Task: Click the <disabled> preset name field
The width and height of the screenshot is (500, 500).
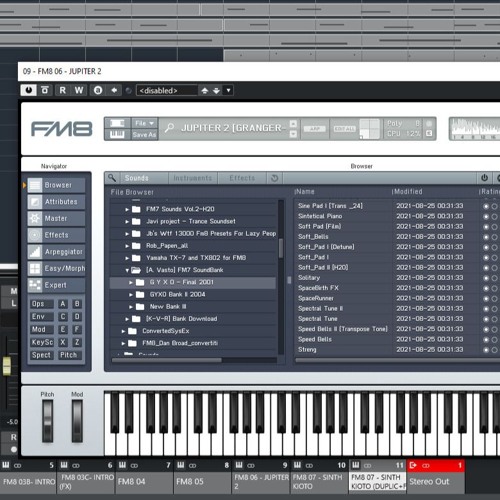Action: click(x=167, y=90)
